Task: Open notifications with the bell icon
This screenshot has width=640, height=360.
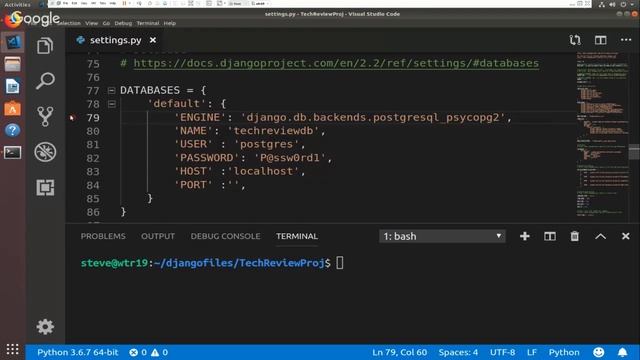Action: pyautogui.click(x=622, y=352)
